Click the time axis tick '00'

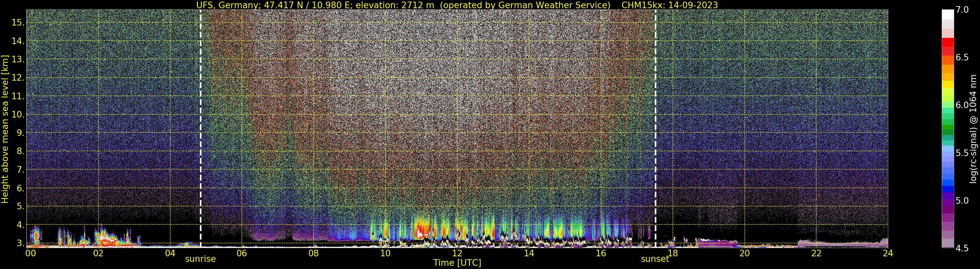coord(30,253)
